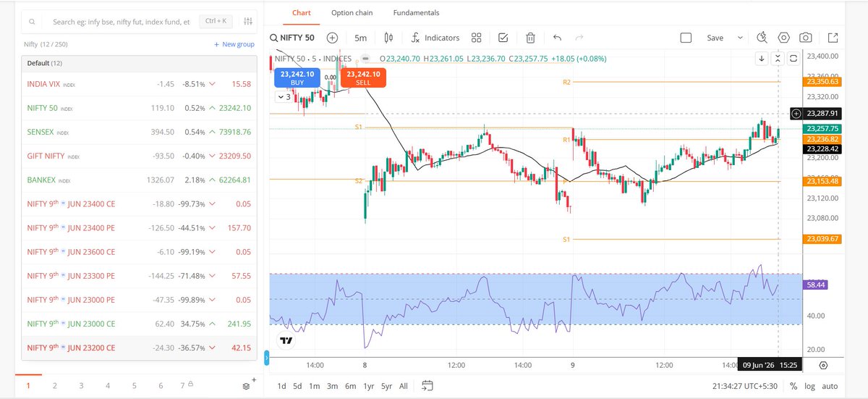
Task: Open the candlestick chart style selector
Action: [388, 38]
